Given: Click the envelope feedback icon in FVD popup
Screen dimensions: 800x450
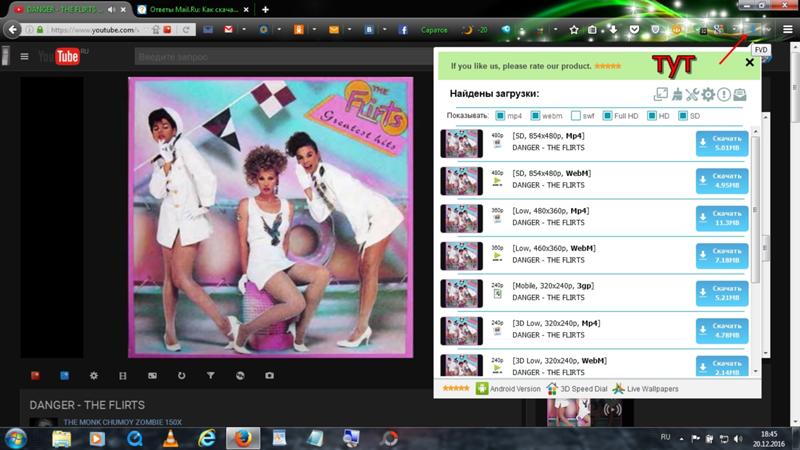Looking at the screenshot, I should point(739,94).
